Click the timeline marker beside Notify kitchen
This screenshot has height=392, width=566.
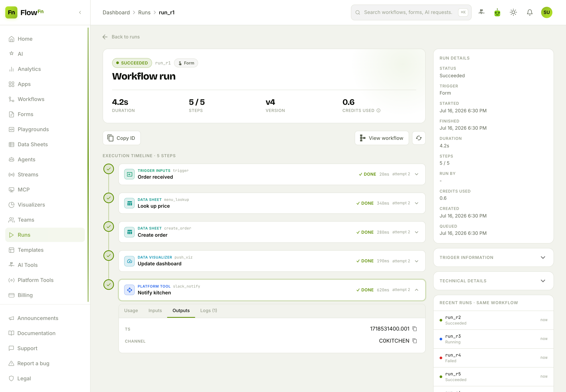[x=109, y=285]
